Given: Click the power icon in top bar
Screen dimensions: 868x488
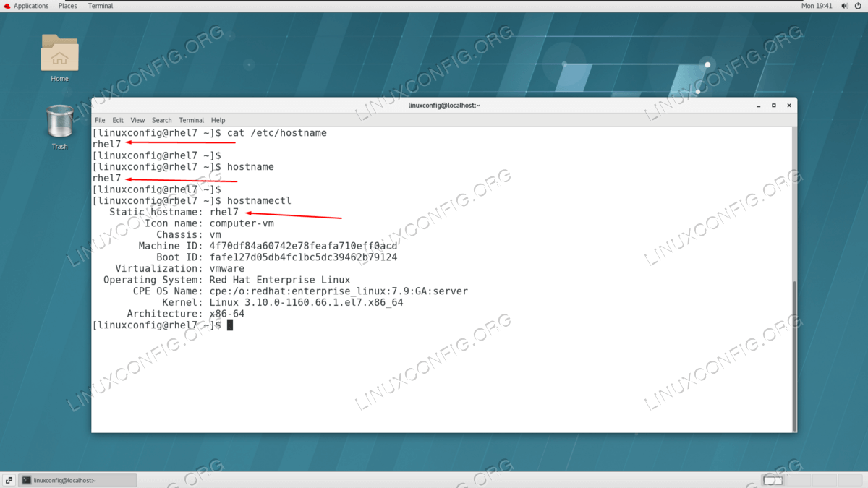Looking at the screenshot, I should (859, 6).
